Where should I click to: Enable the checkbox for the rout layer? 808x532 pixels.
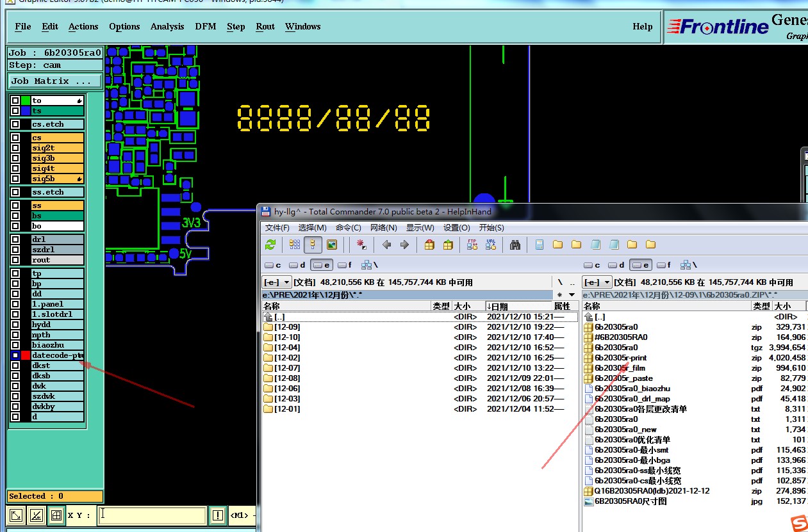(15, 260)
